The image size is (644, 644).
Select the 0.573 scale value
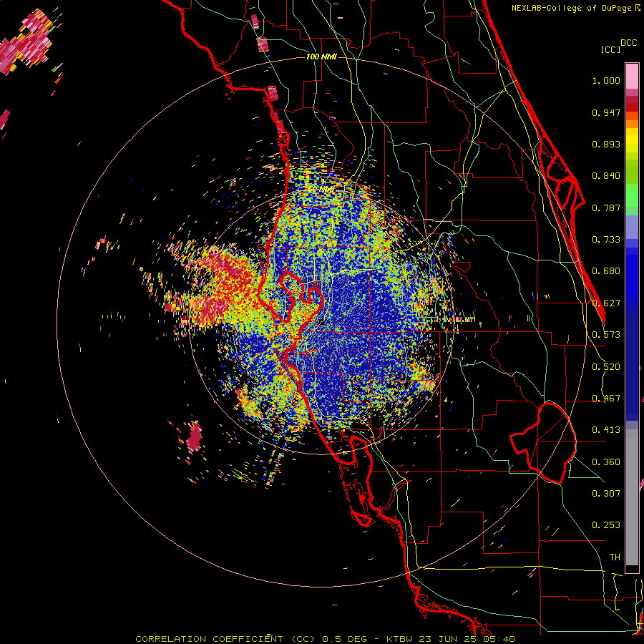[606, 335]
